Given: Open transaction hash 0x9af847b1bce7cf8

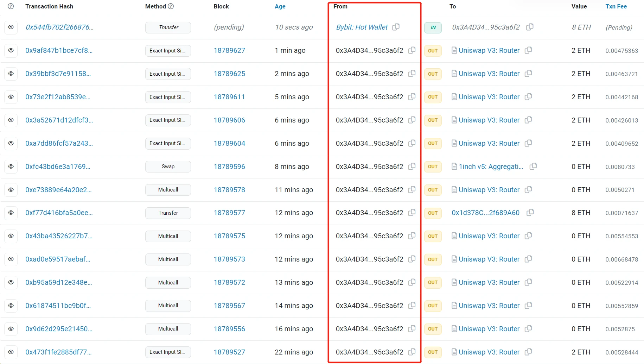Looking at the screenshot, I should pos(59,50).
